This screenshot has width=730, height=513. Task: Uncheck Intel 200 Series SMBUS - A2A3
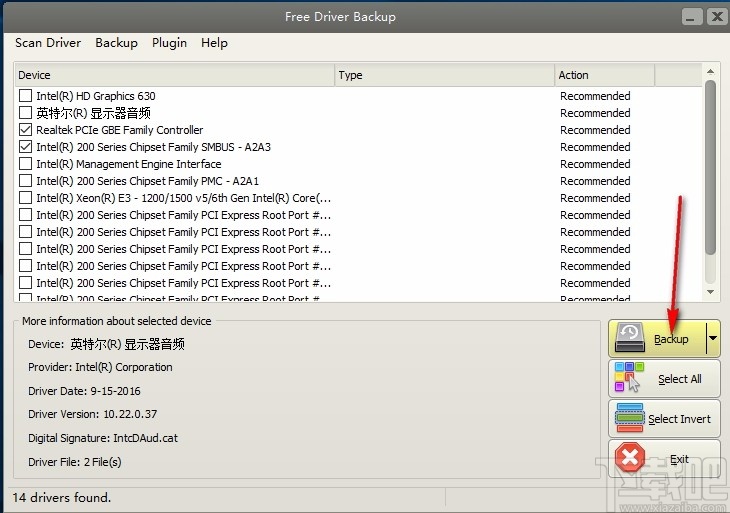point(25,147)
